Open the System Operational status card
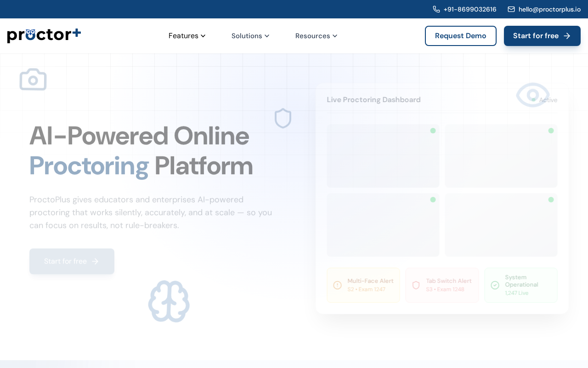588x368 pixels. [x=521, y=285]
